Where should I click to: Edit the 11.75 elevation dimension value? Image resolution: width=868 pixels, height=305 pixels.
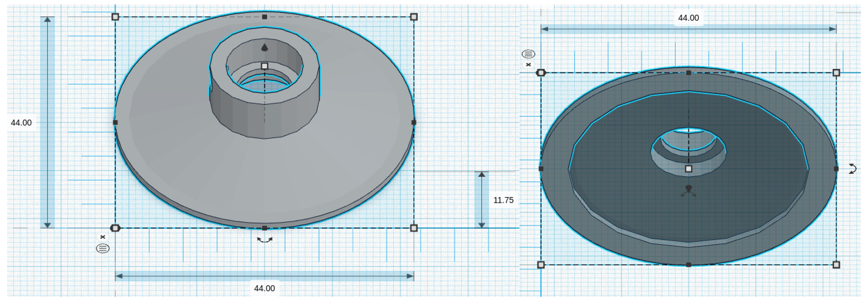pos(503,200)
